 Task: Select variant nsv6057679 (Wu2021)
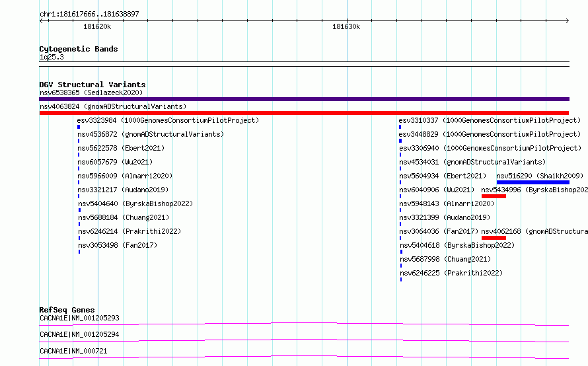coord(115,162)
